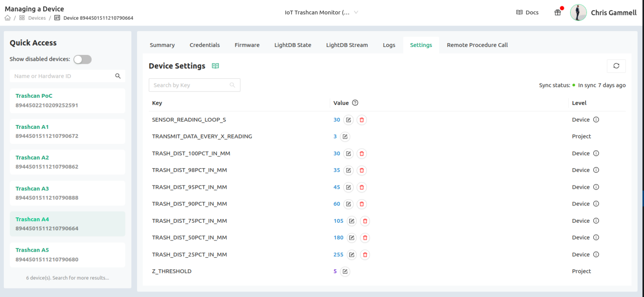Toggle Show disabled devices switch
Image resolution: width=644 pixels, height=297 pixels.
pos(82,60)
